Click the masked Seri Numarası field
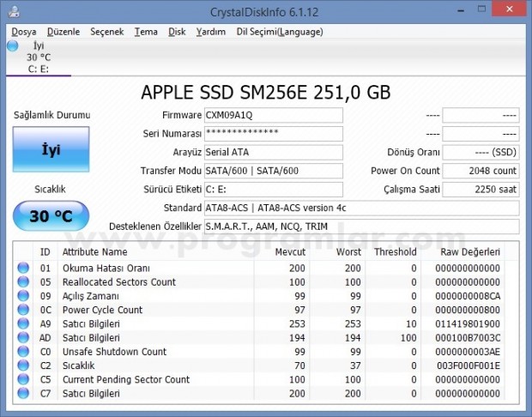Screen dimensions: 532x417 [274, 134]
